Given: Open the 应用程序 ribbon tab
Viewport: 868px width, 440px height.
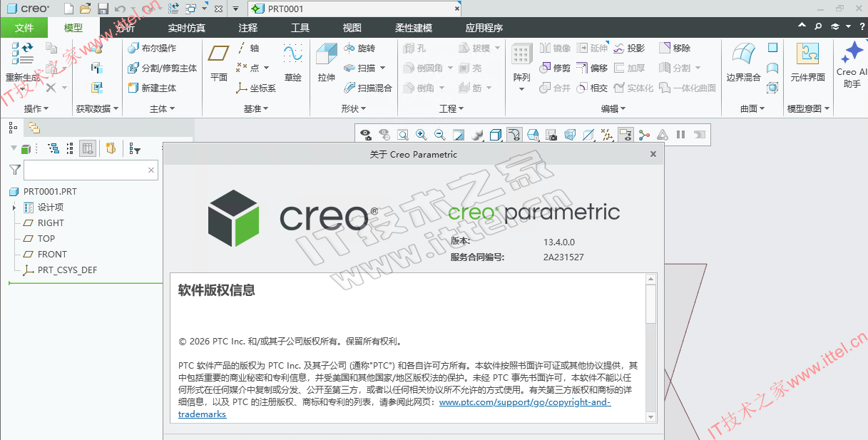Looking at the screenshot, I should (484, 28).
